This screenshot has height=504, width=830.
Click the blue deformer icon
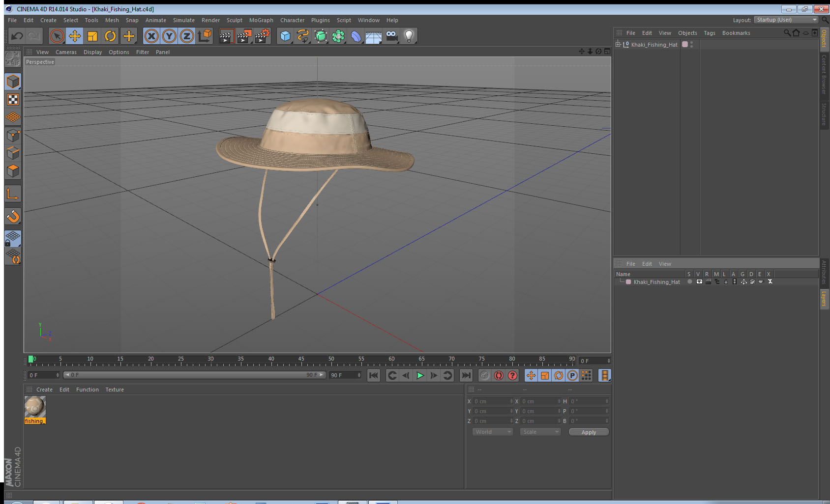356,36
